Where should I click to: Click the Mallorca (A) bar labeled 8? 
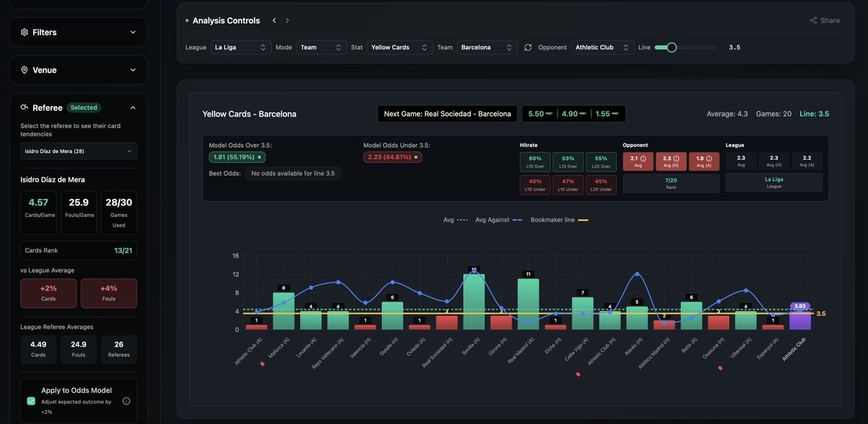tap(284, 311)
